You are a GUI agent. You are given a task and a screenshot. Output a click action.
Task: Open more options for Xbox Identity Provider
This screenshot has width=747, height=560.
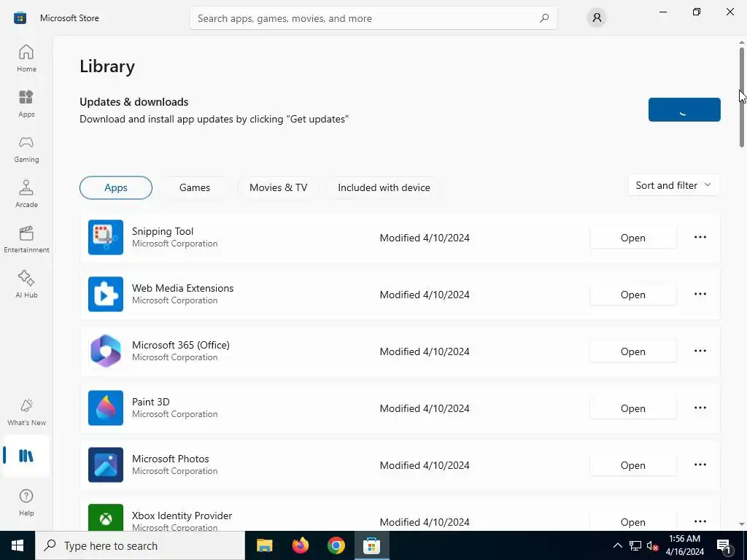700,521
